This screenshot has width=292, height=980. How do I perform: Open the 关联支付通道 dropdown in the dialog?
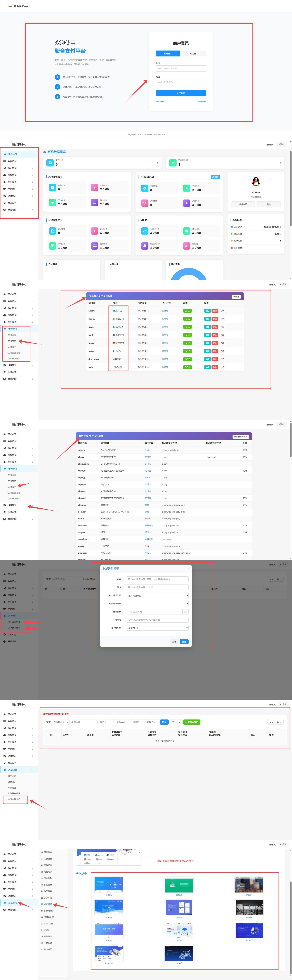click(x=157, y=603)
